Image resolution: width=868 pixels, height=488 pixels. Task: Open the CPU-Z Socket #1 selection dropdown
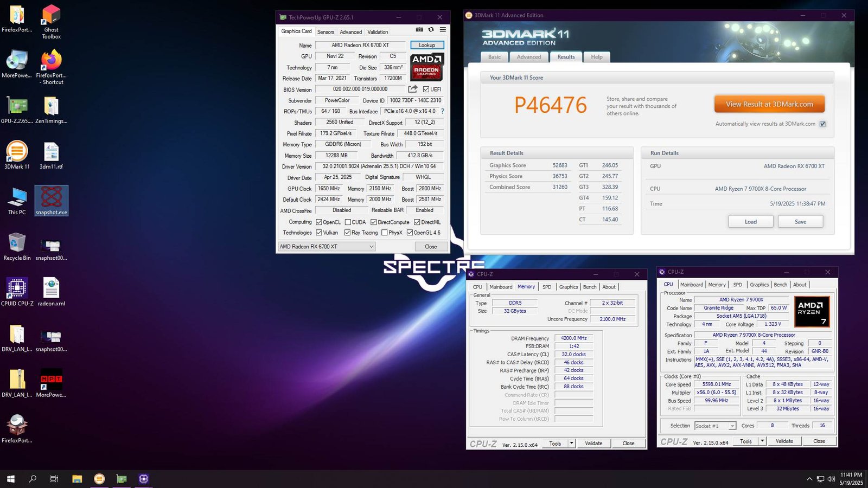point(732,426)
